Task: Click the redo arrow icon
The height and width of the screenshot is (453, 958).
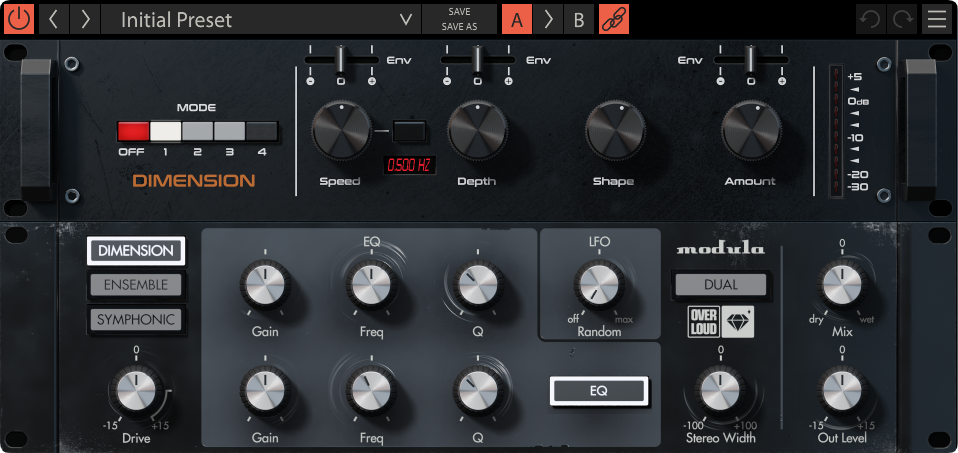Action: tap(902, 19)
